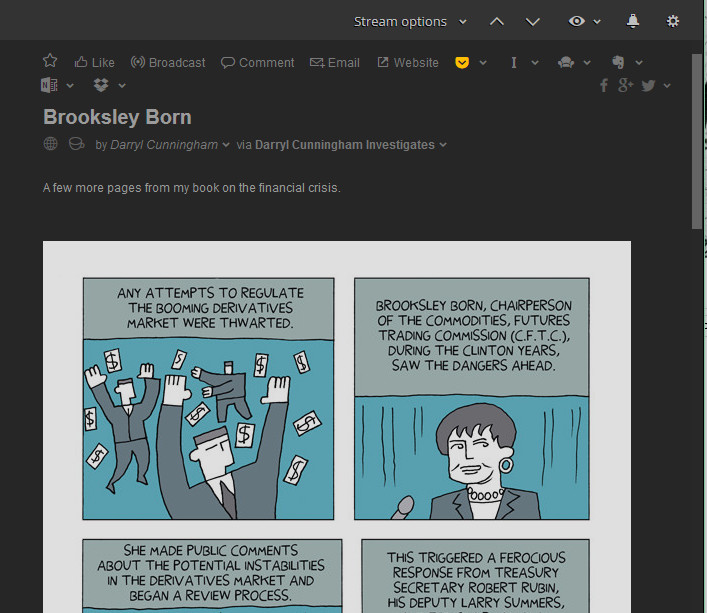Expand the social sharing dropdown arrow
The width and height of the screenshot is (707, 613).
667,85
